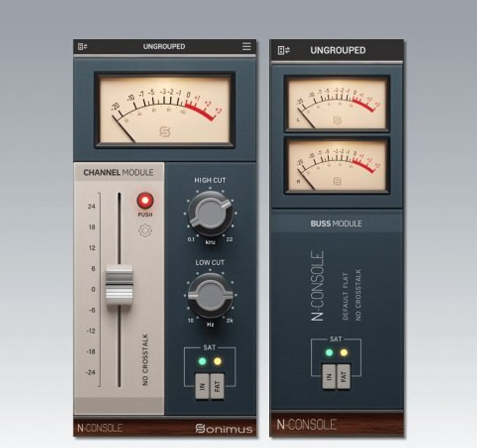Click the BUSS MODULE header label
Screen dimensions: 477x448
click(336, 224)
